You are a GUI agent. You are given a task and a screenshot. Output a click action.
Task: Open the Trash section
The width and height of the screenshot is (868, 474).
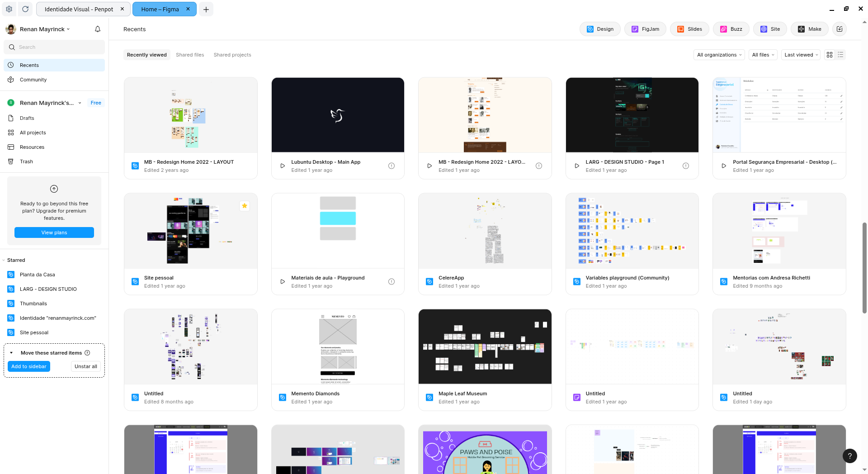click(10, 161)
